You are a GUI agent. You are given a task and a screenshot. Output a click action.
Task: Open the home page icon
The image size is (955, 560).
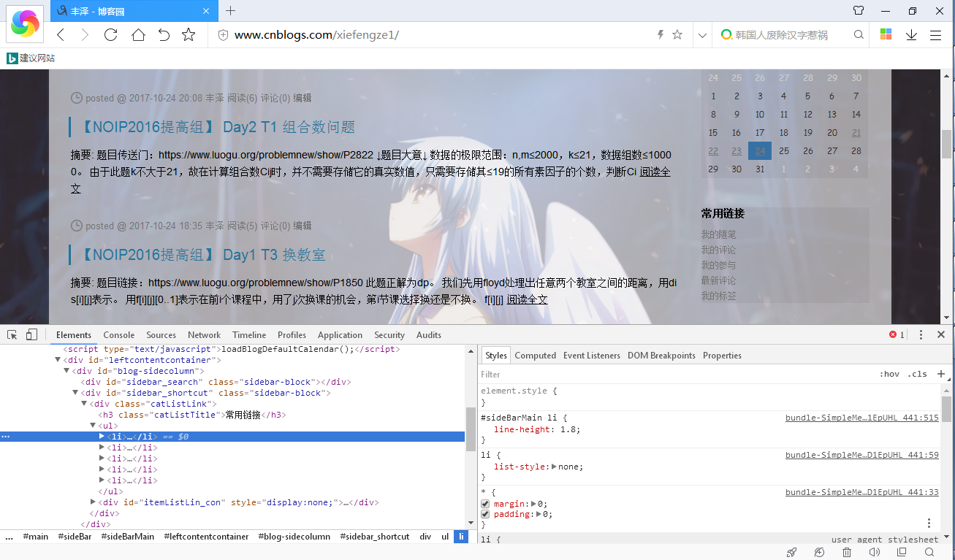[138, 34]
